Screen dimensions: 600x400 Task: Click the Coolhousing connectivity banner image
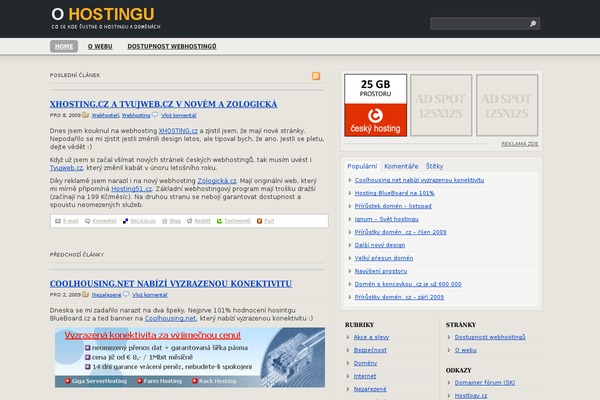pyautogui.click(x=190, y=357)
